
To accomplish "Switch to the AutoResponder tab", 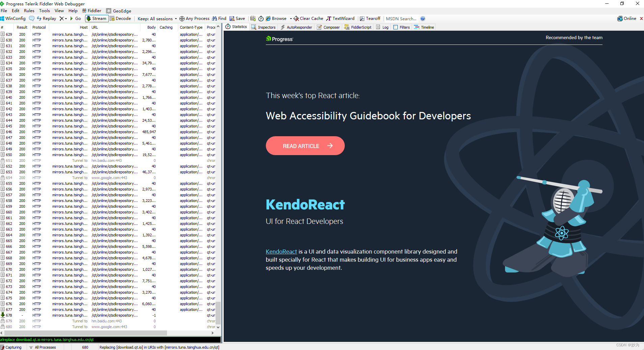I will pos(297,27).
